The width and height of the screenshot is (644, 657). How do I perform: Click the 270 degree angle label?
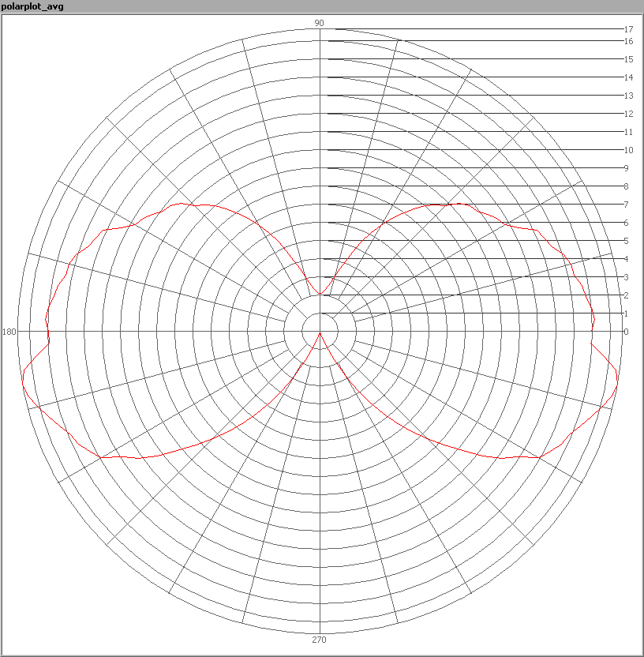click(320, 640)
